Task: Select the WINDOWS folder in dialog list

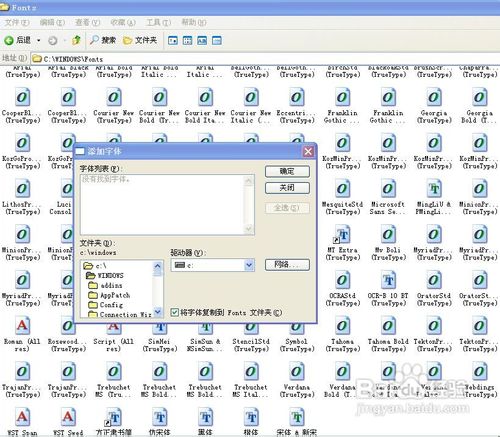Action: 105,275
